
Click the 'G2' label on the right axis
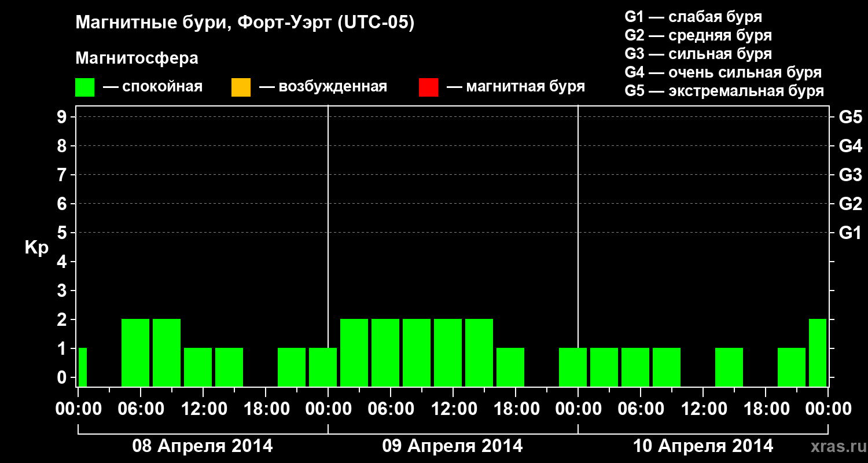850,204
